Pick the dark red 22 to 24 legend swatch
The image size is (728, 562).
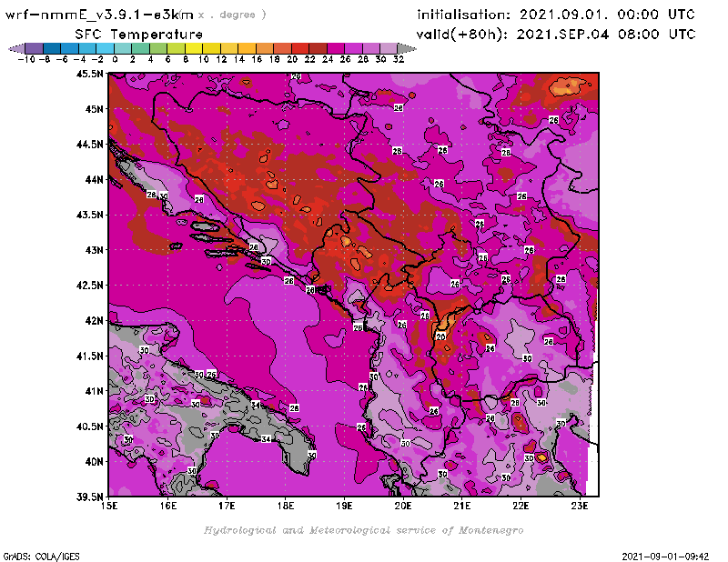318,48
